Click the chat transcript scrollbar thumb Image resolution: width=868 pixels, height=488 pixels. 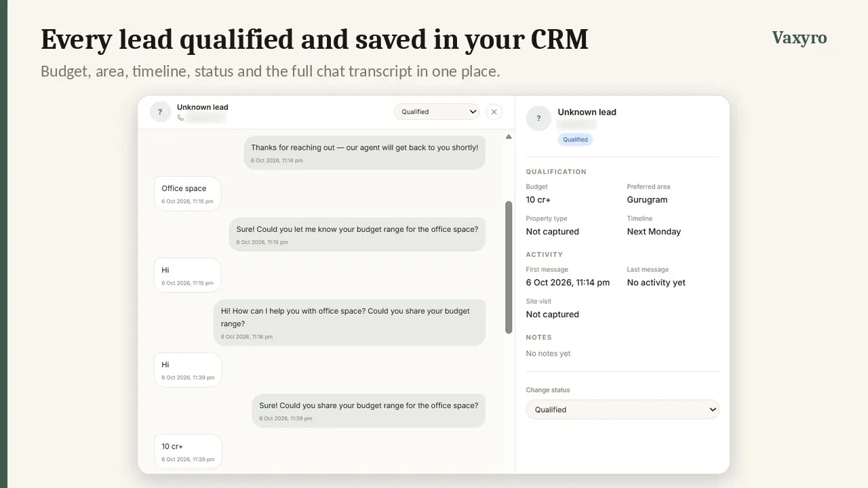509,267
